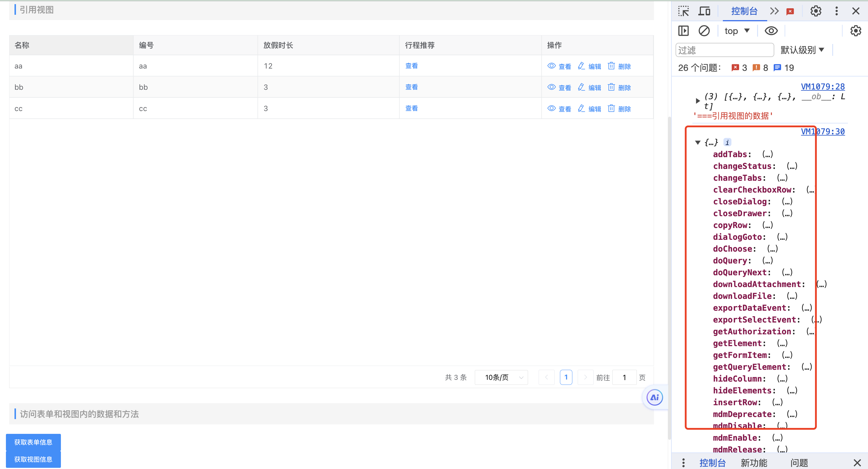
Task: Click the 获取表单信息 button
Action: coord(33,442)
